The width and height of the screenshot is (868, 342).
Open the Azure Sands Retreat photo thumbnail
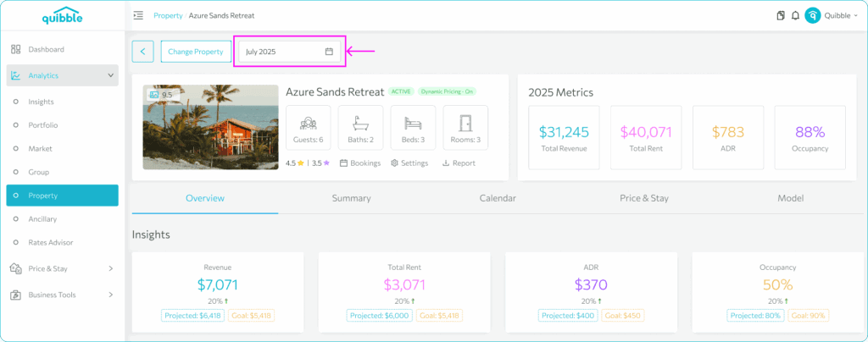(x=210, y=127)
